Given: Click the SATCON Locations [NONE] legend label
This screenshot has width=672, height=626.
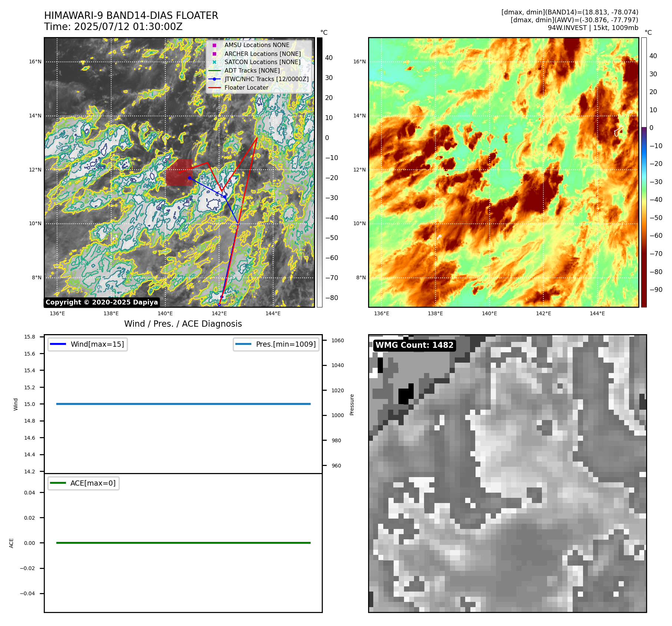Looking at the screenshot, I should pyautogui.click(x=262, y=62).
